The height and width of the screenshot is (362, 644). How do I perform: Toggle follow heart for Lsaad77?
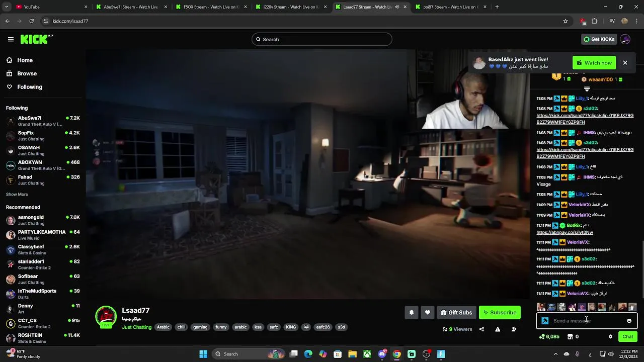coord(427,312)
